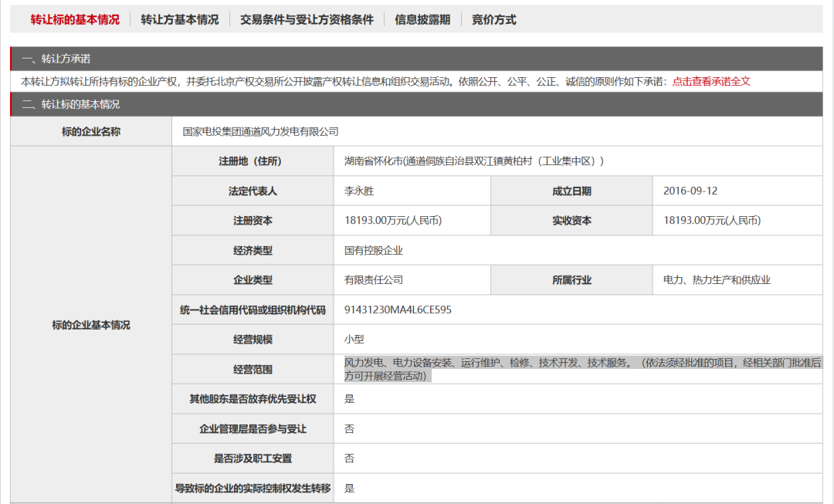The height and width of the screenshot is (504, 834).
Task: Select enterprise type 有限责任公司
Action: pos(374,279)
